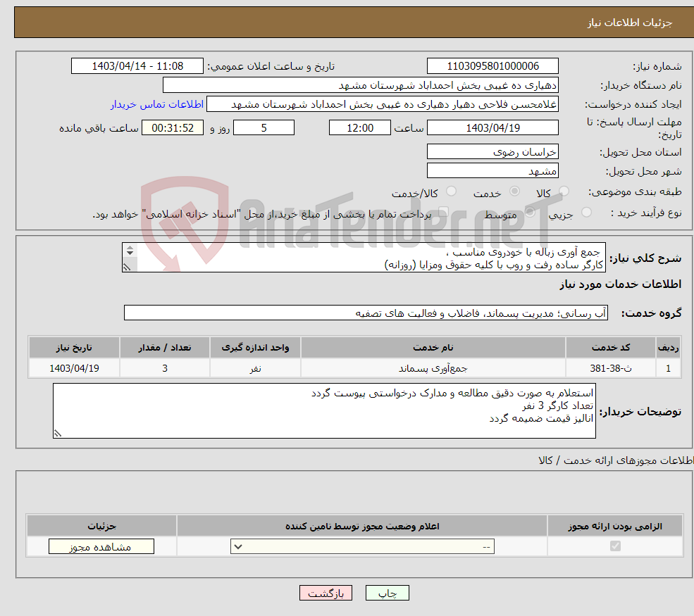Screen dimensions: 694x616
Task: Open the permit status dropdown
Action: 362,547
